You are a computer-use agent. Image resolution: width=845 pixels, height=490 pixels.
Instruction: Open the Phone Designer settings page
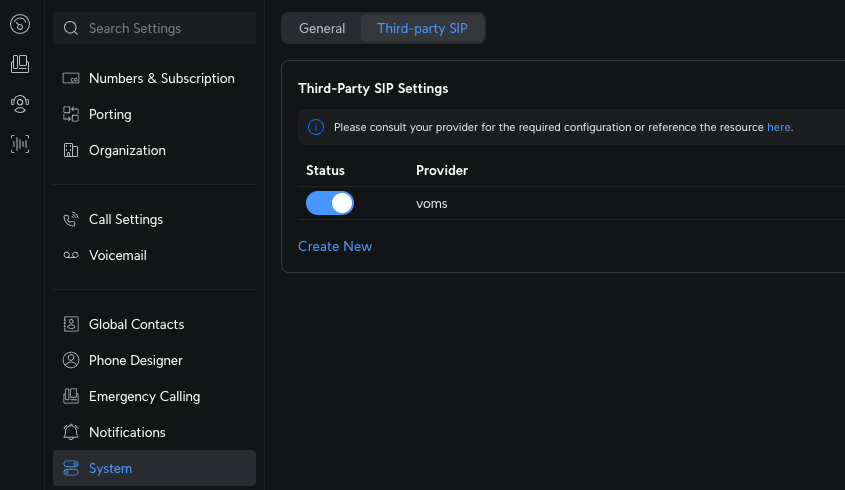click(x=135, y=360)
